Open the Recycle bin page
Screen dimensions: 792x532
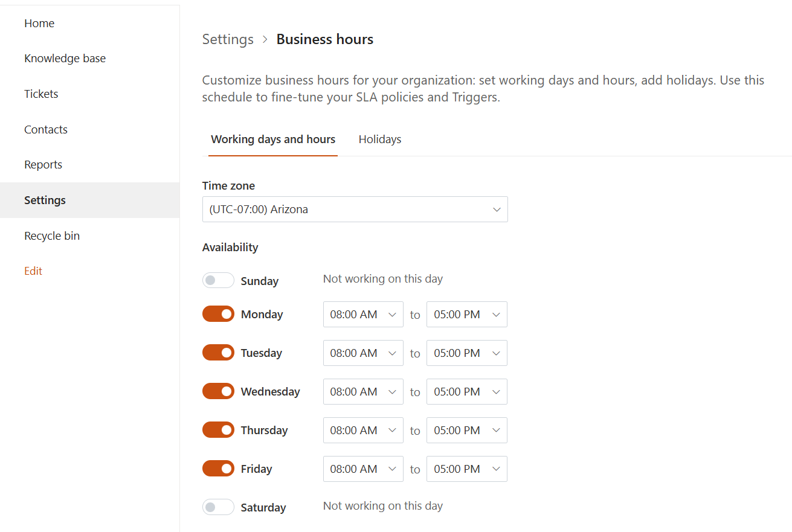(52, 236)
